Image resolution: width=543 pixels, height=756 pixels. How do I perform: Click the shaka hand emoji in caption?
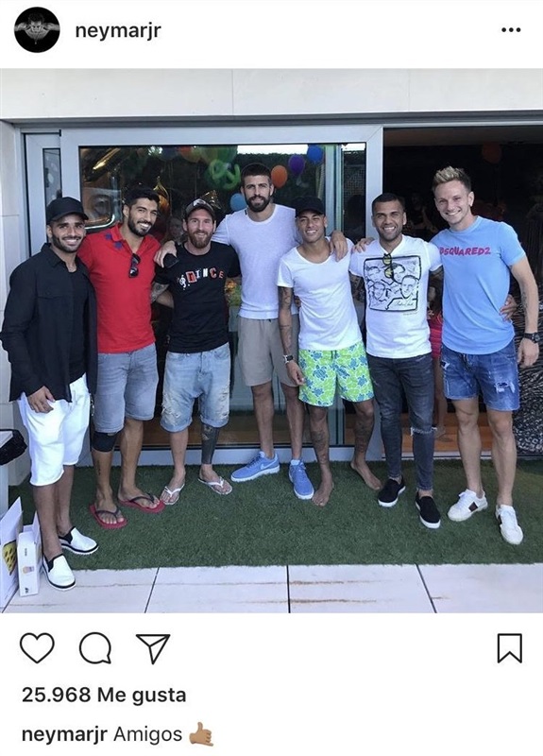tap(201, 735)
